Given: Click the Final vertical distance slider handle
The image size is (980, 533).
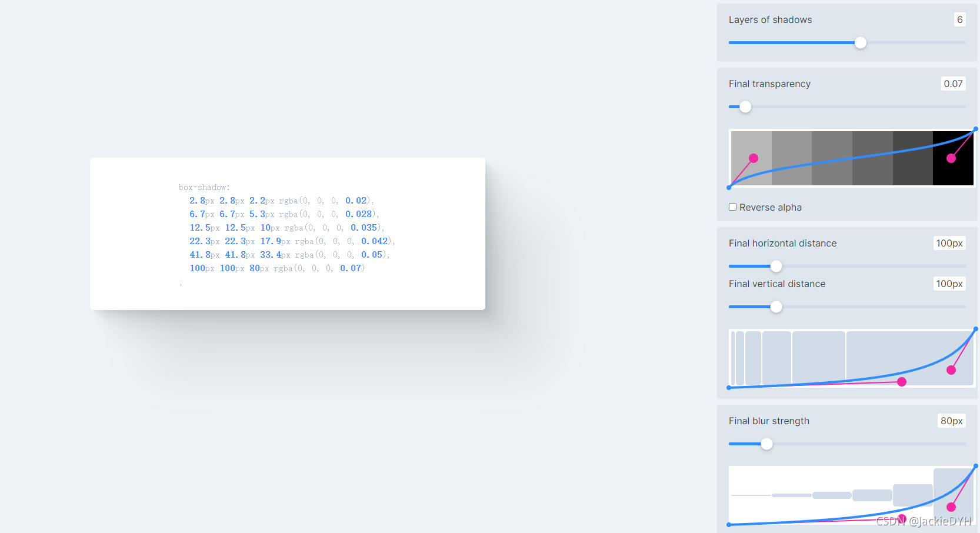Looking at the screenshot, I should [x=776, y=307].
